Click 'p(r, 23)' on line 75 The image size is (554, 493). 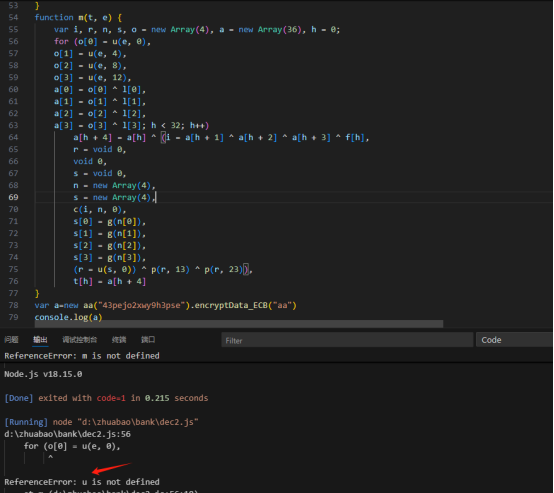pyautogui.click(x=224, y=269)
